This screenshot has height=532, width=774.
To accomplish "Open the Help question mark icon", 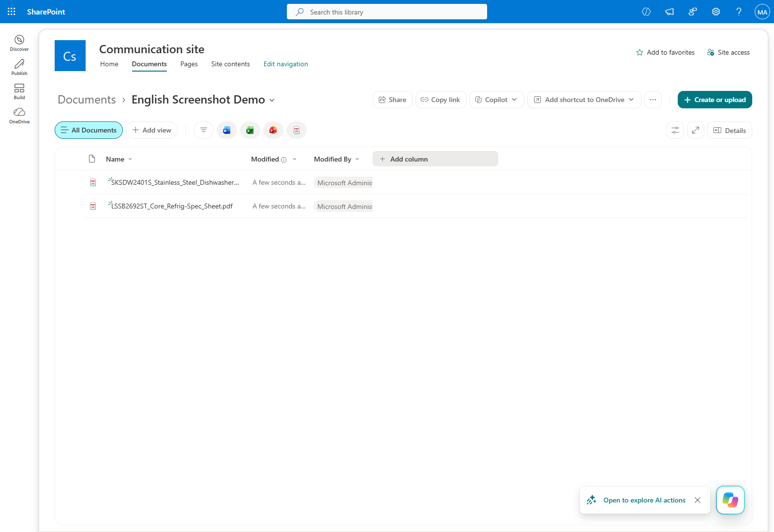I will [739, 12].
